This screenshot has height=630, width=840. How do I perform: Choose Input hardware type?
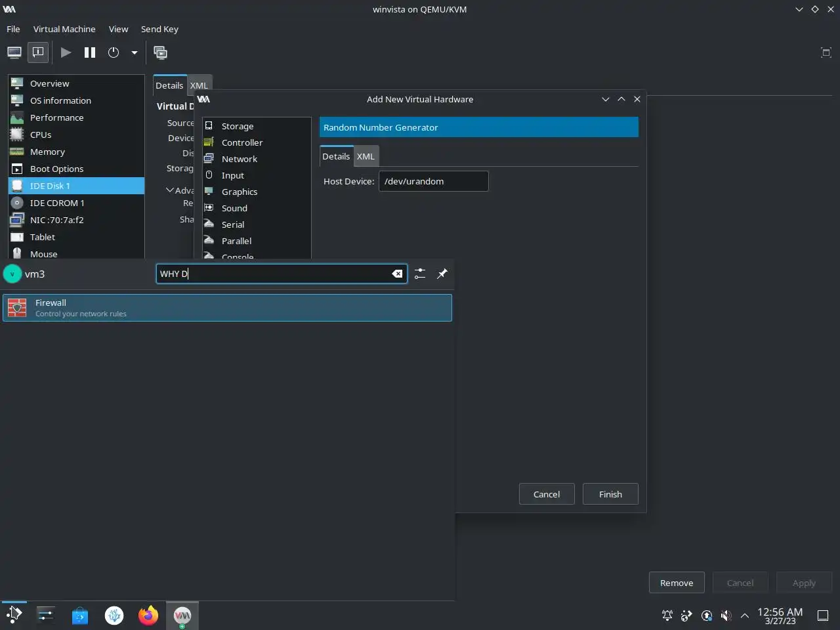point(257,175)
